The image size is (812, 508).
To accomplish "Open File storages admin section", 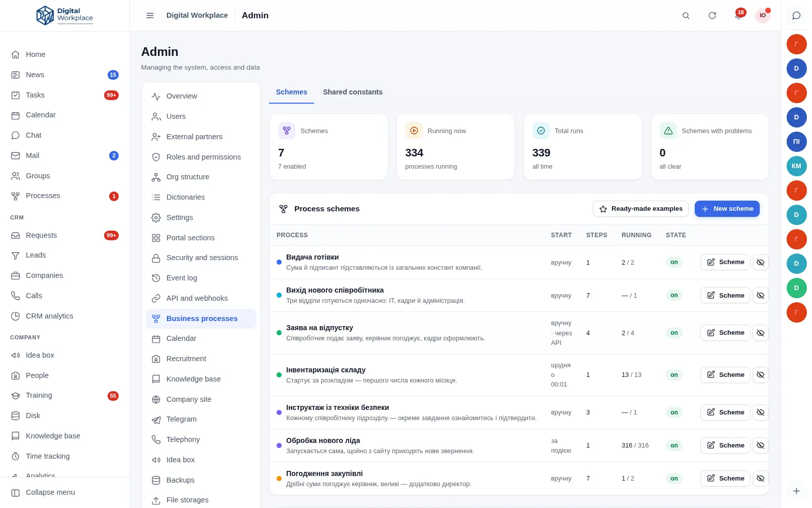I will pos(201,500).
